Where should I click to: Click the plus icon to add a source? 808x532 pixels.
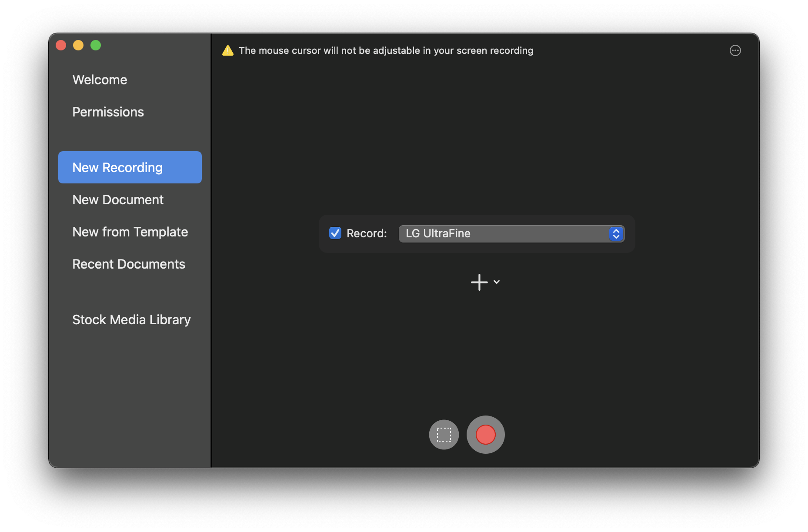pos(479,282)
